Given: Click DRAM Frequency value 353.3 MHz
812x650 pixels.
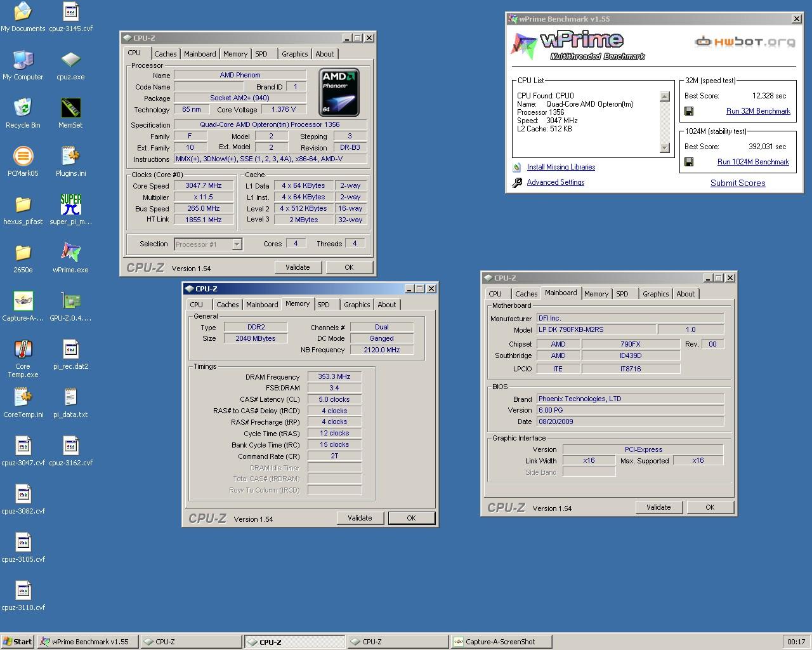Looking at the screenshot, I should (x=334, y=377).
